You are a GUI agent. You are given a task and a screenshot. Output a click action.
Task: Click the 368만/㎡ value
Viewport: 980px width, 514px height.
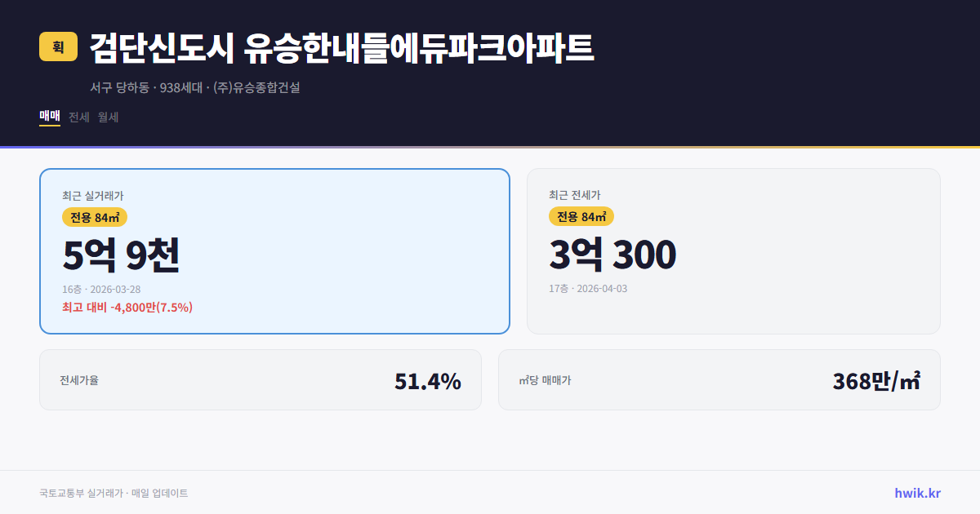875,379
